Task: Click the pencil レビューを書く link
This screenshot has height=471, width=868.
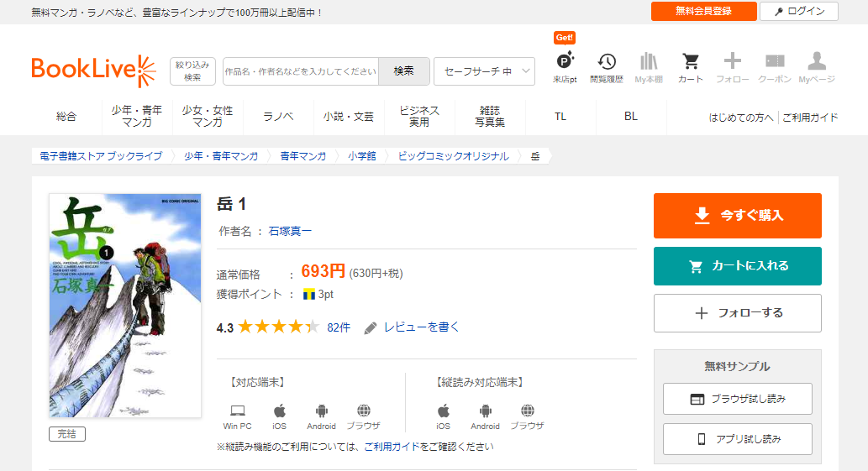Action: pyautogui.click(x=412, y=327)
